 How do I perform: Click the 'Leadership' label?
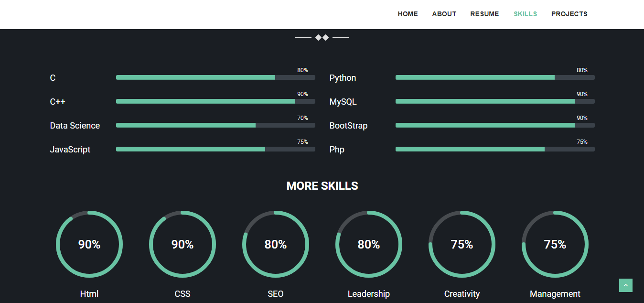[369, 294]
